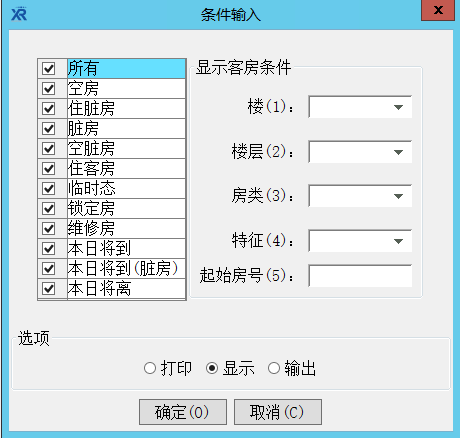This screenshot has height=438, width=460.
Task: Cancel with the 取消(C) button
Action: coord(278,412)
